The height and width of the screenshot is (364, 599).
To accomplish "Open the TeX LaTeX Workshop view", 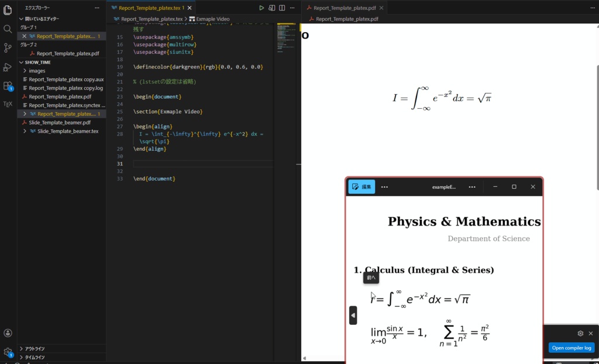I will click(x=7, y=104).
